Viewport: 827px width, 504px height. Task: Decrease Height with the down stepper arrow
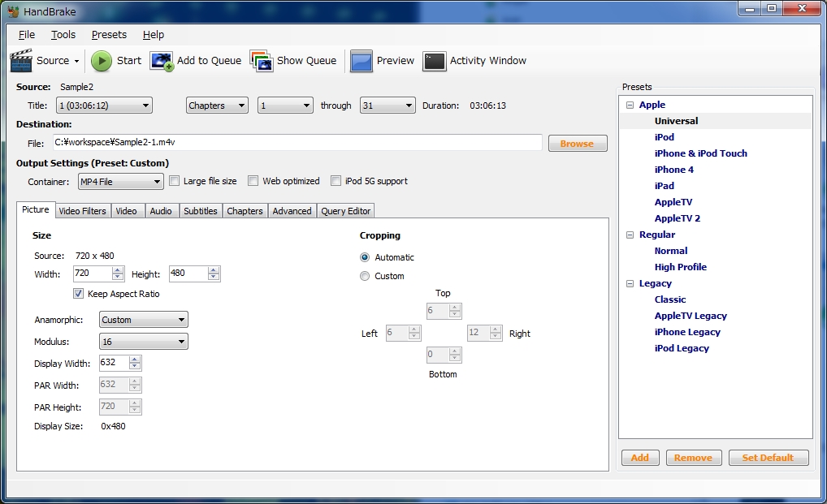click(214, 277)
